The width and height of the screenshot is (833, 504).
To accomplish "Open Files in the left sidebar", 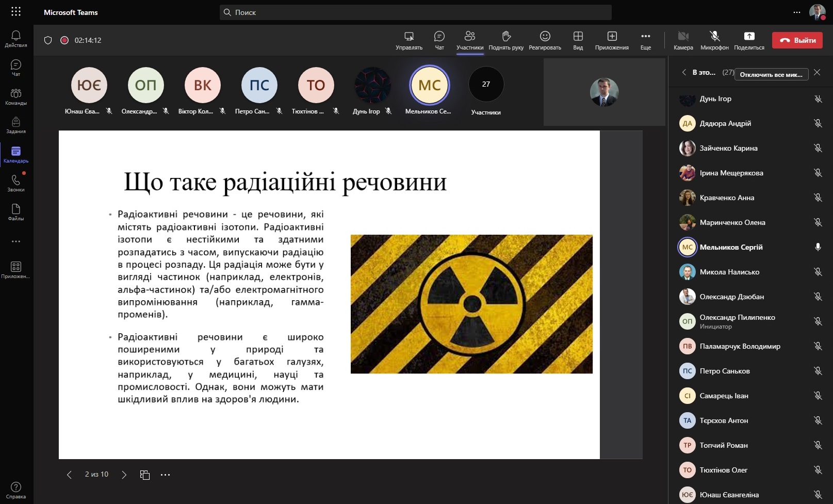I will 16,212.
